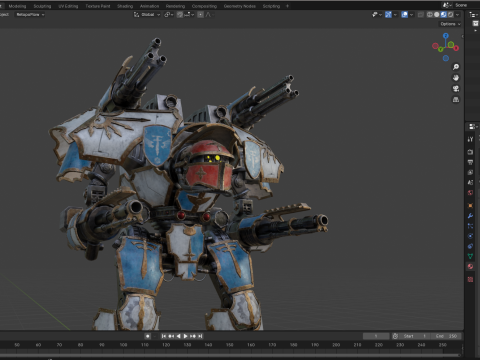480x360 pixels.
Task: Click the scene browse icon beside Scene field
Action: (x=447, y=5)
